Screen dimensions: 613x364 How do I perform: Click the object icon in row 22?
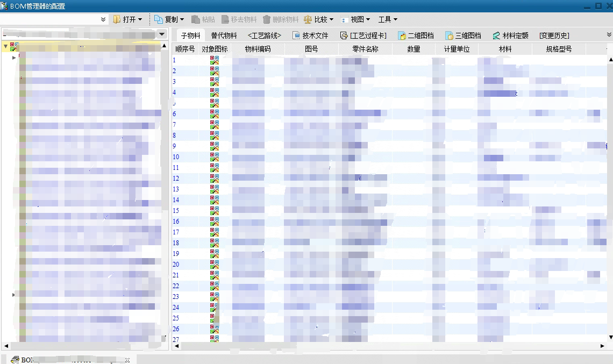coord(214,286)
